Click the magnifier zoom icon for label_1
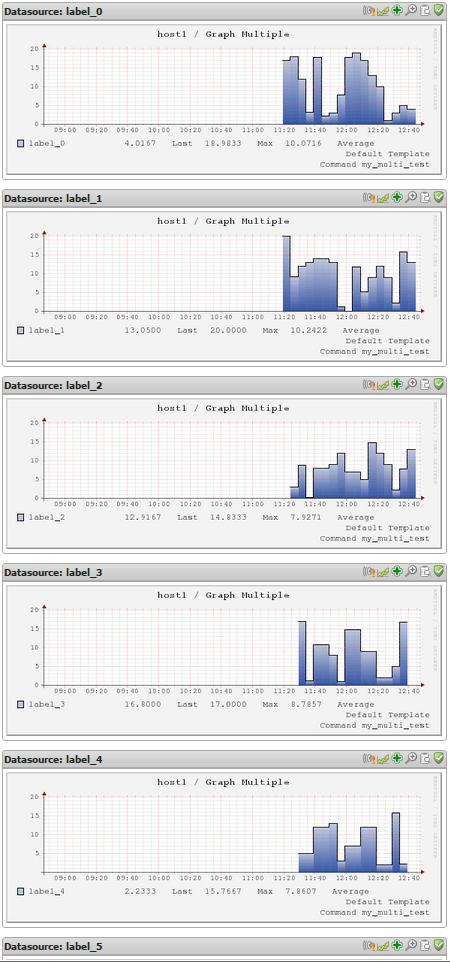 tap(412, 198)
